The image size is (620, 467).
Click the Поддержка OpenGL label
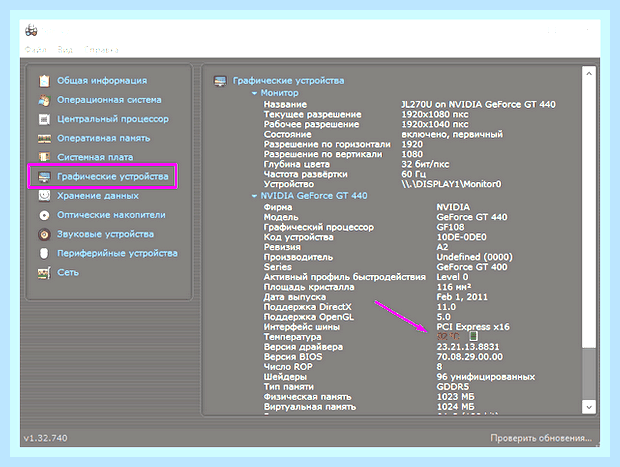click(309, 317)
